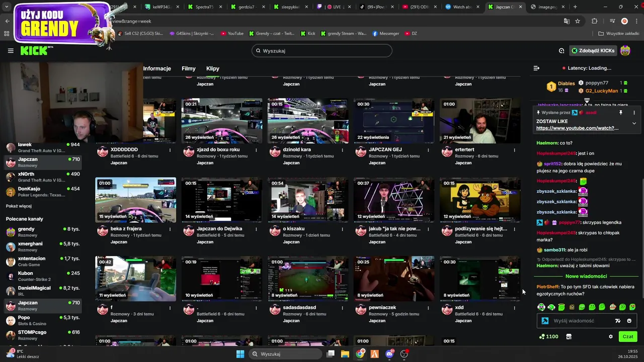Expand the pinned ZOSTAW LIKE message chevron
The image size is (644, 362).
pyautogui.click(x=634, y=123)
